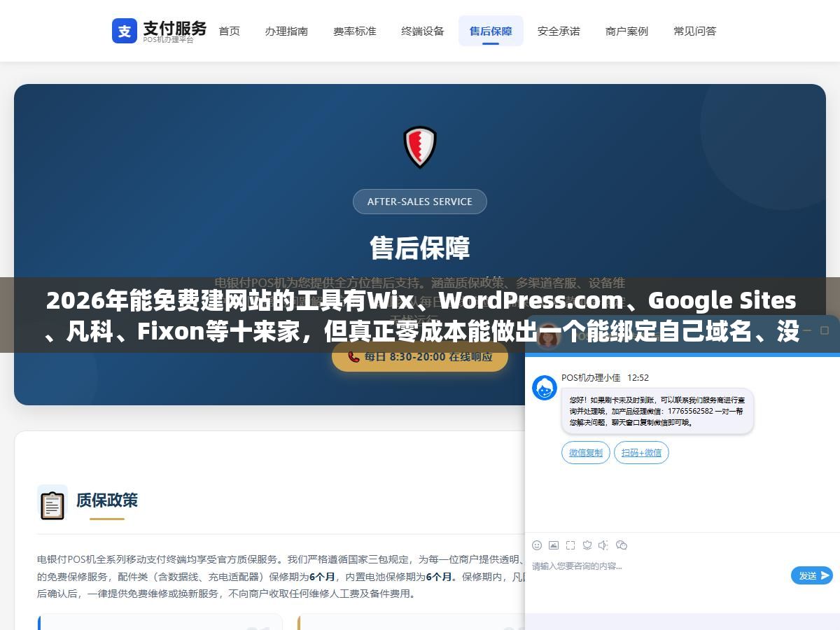
Task: Open 安全承诺 page
Action: coord(559,31)
